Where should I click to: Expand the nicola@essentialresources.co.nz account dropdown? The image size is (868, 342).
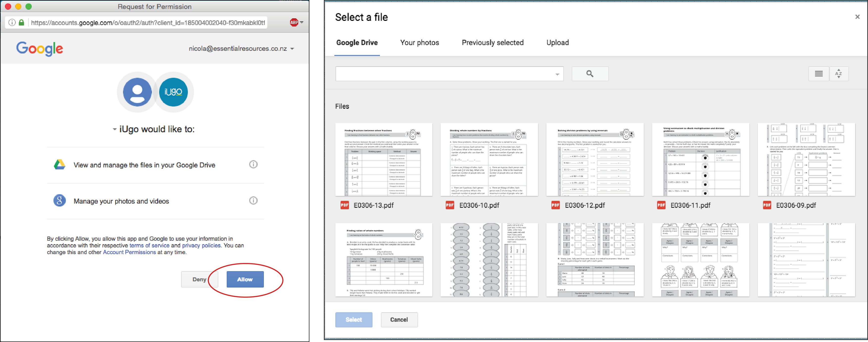click(292, 49)
